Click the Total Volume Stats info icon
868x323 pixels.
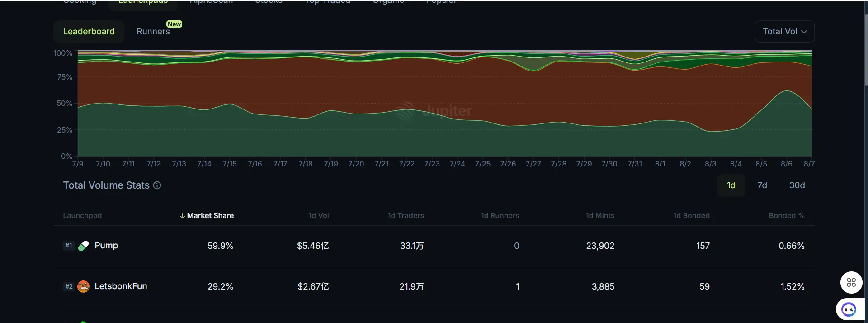click(x=157, y=185)
